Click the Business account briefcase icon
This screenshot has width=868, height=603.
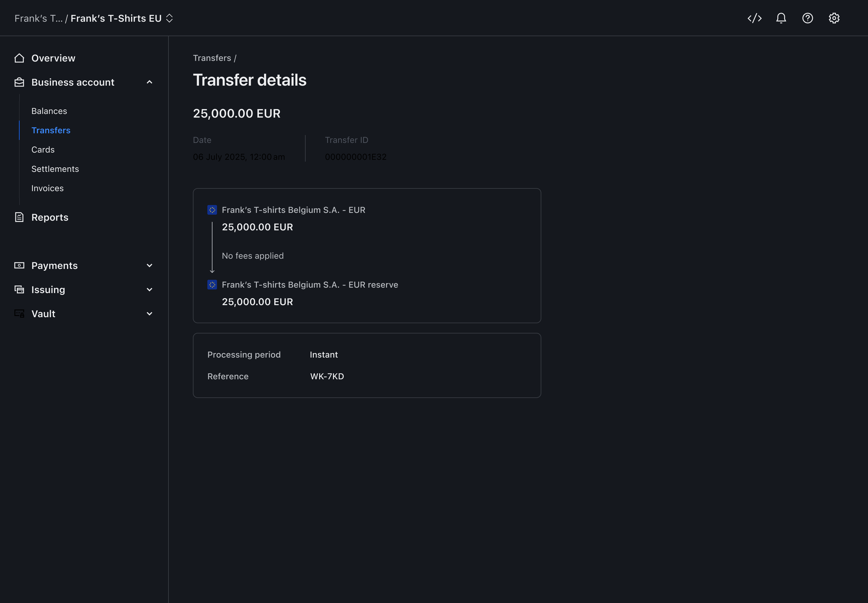(19, 82)
